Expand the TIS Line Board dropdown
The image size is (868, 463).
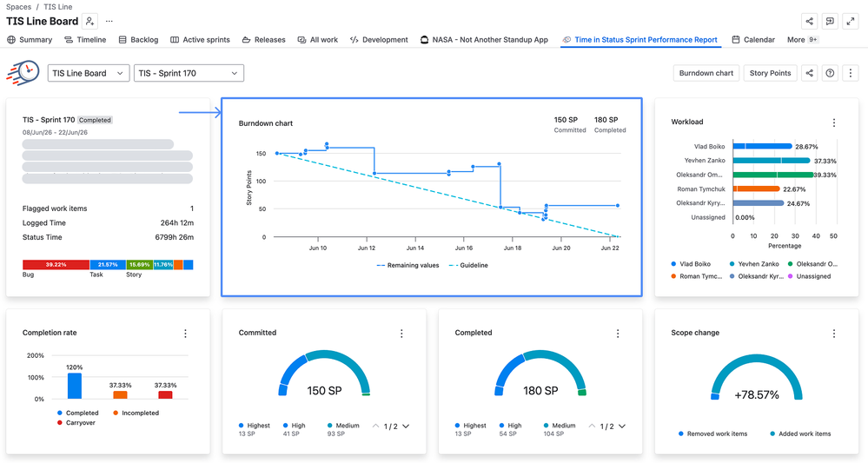tap(89, 73)
